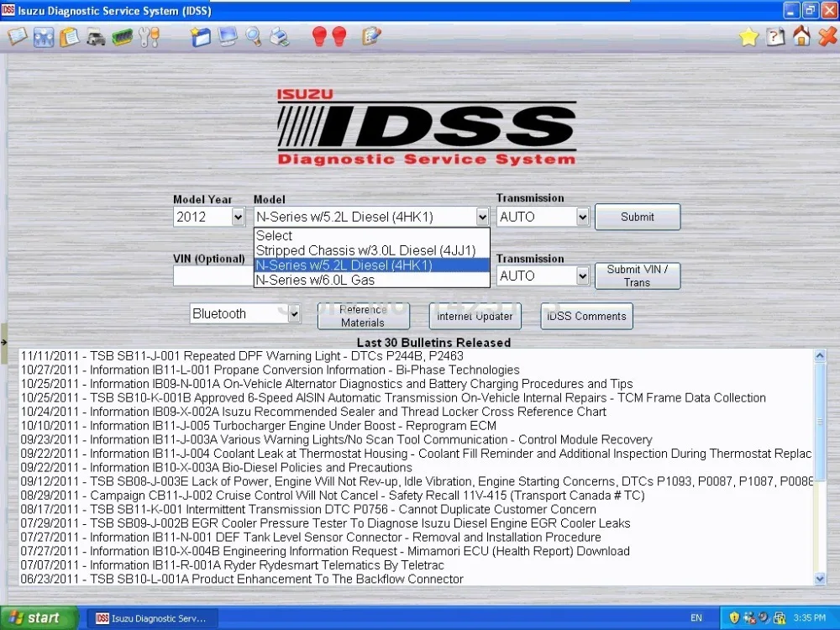Click the computer monitor icon
This screenshot has height=630, width=840.
tap(227, 36)
